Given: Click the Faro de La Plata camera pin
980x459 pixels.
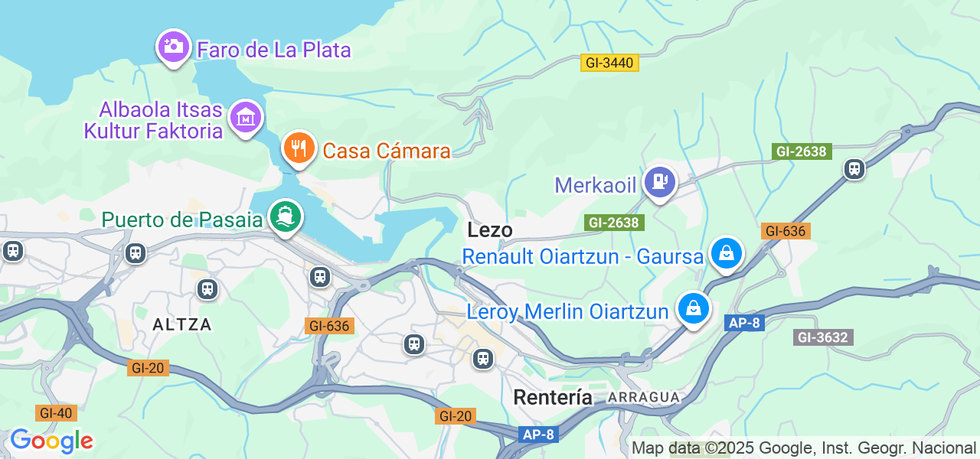Looking at the screenshot, I should tap(174, 47).
